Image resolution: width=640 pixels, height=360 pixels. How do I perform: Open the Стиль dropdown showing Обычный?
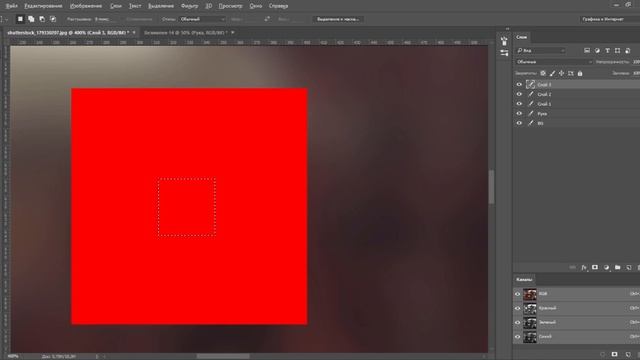pos(202,19)
